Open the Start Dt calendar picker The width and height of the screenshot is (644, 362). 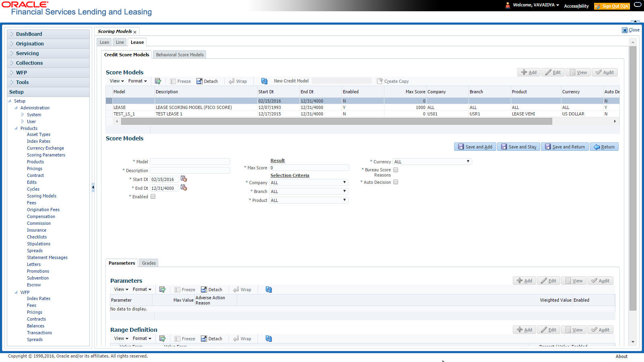[x=184, y=179]
